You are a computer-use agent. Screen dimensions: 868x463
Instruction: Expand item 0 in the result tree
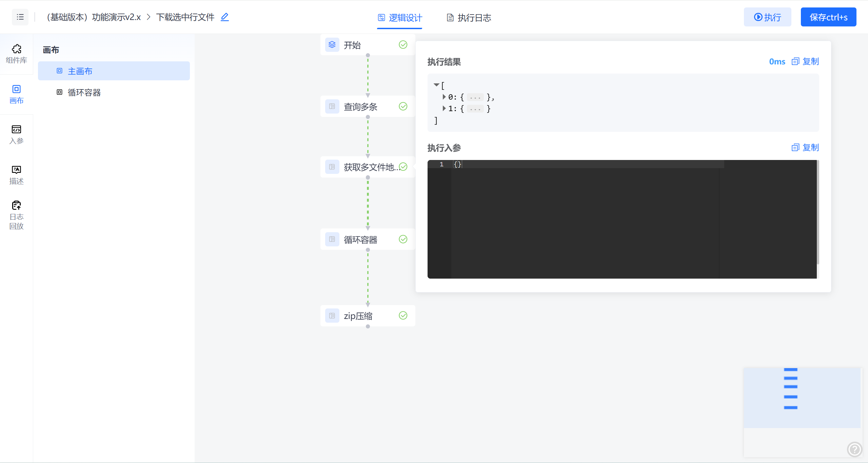(x=444, y=97)
